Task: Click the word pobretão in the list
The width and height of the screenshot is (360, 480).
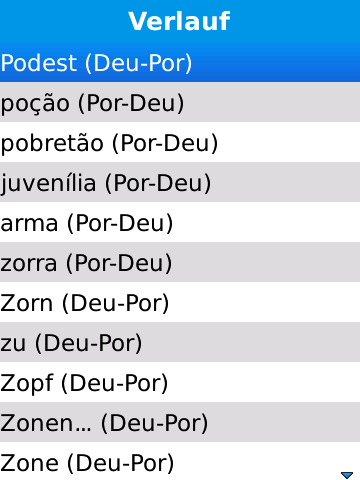Action: tap(52, 143)
